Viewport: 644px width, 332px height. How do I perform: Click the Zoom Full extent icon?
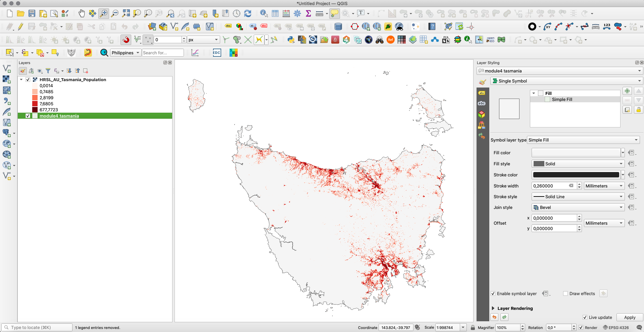tap(126, 13)
